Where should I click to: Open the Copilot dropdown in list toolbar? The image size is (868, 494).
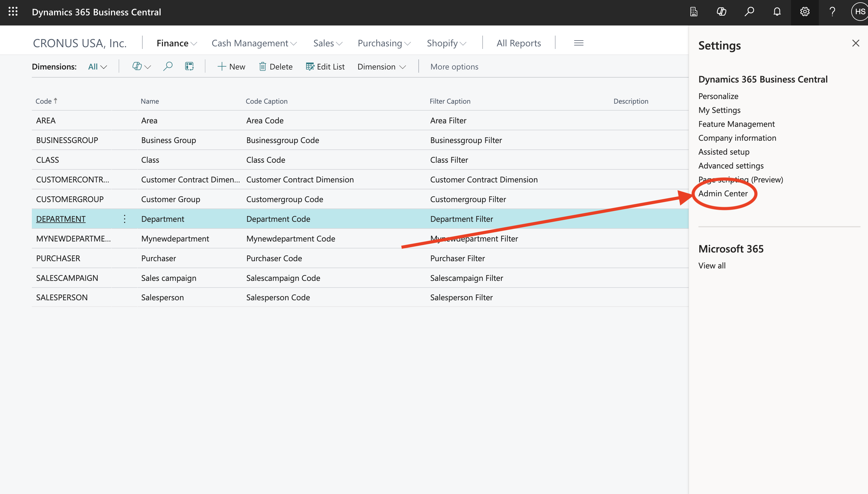tap(141, 67)
